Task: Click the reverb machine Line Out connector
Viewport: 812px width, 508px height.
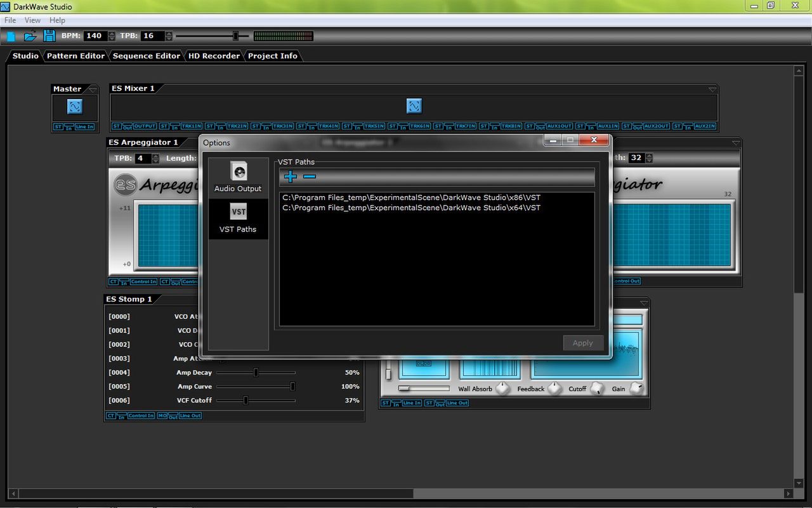Action: tap(457, 403)
